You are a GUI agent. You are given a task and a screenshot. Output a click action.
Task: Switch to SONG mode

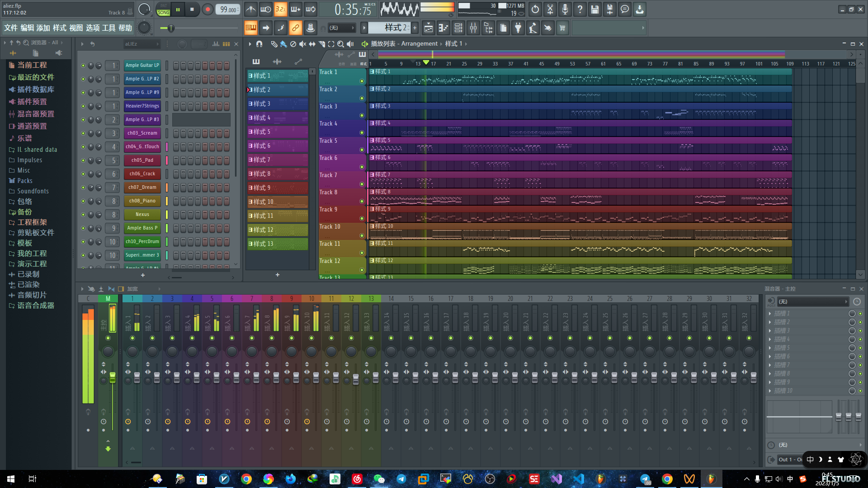(x=163, y=12)
